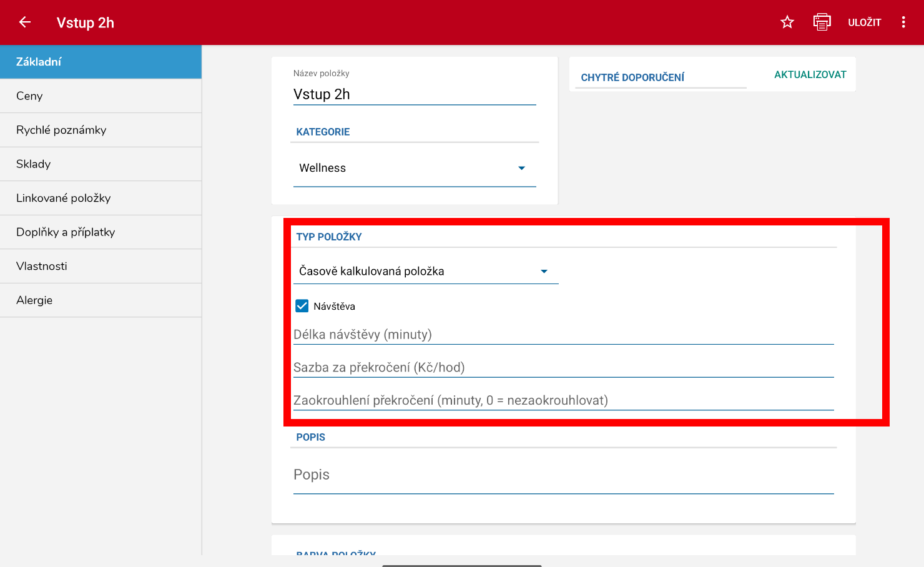Screen dimensions: 924x567
Task: Open Doplňky a příplatky section
Action: coord(101,232)
